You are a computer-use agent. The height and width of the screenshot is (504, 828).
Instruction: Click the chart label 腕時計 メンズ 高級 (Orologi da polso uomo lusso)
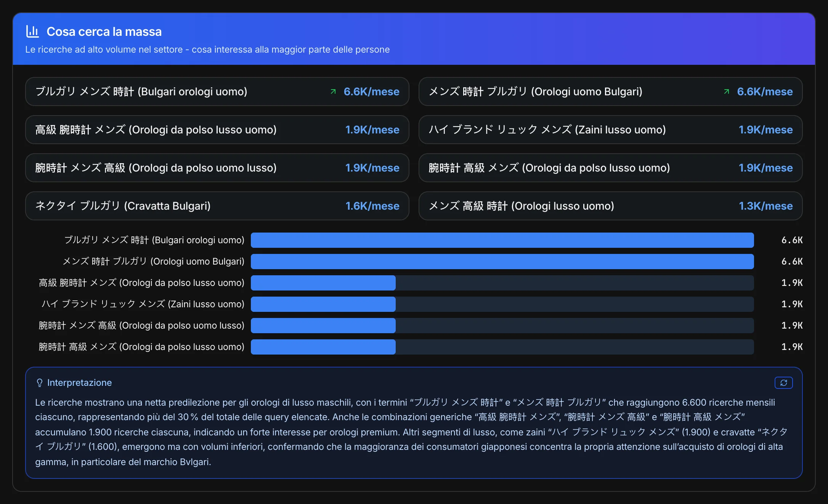(141, 326)
